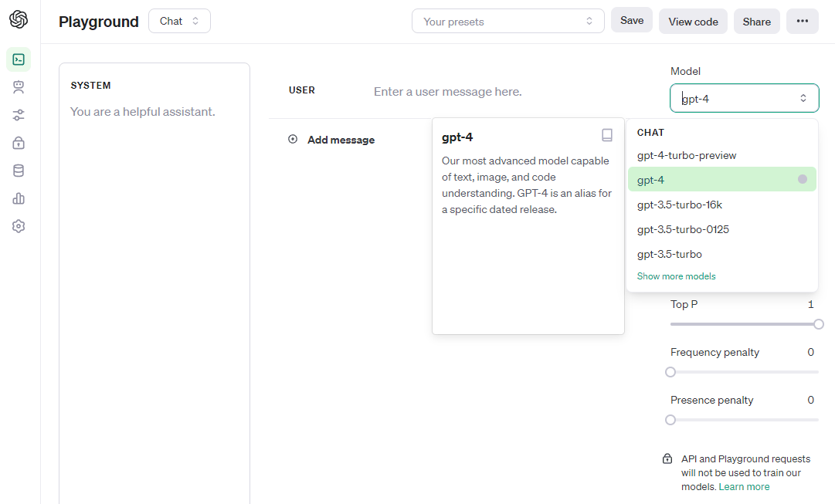
Task: Click the Share button
Action: (756, 22)
